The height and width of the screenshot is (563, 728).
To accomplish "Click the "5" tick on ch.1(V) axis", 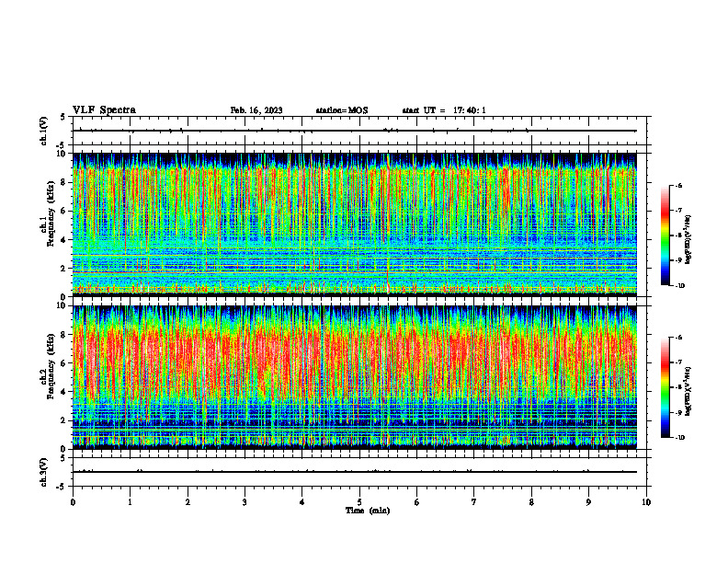I will click(63, 117).
